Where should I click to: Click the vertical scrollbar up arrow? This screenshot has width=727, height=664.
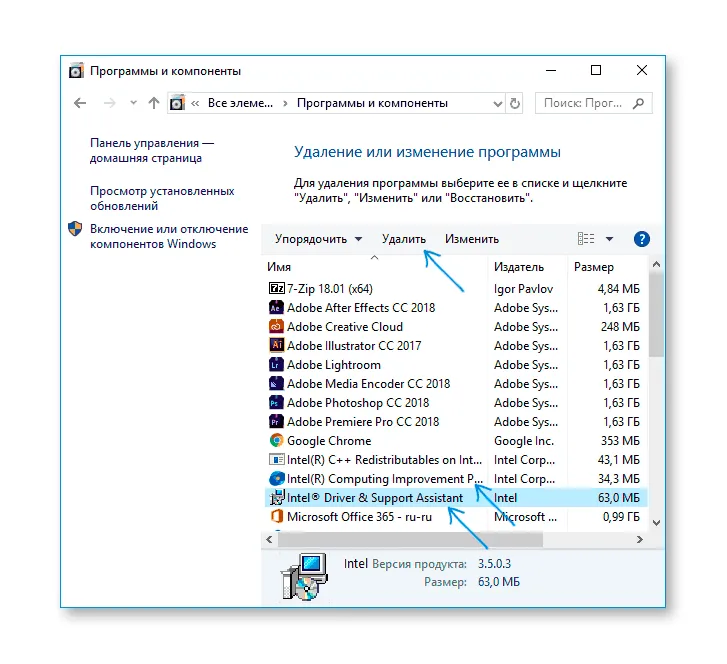[656, 265]
